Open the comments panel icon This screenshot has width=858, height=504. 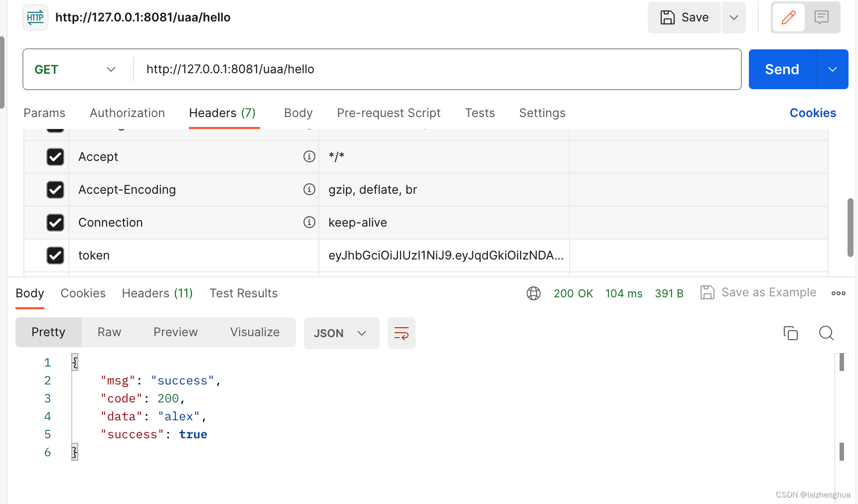822,17
